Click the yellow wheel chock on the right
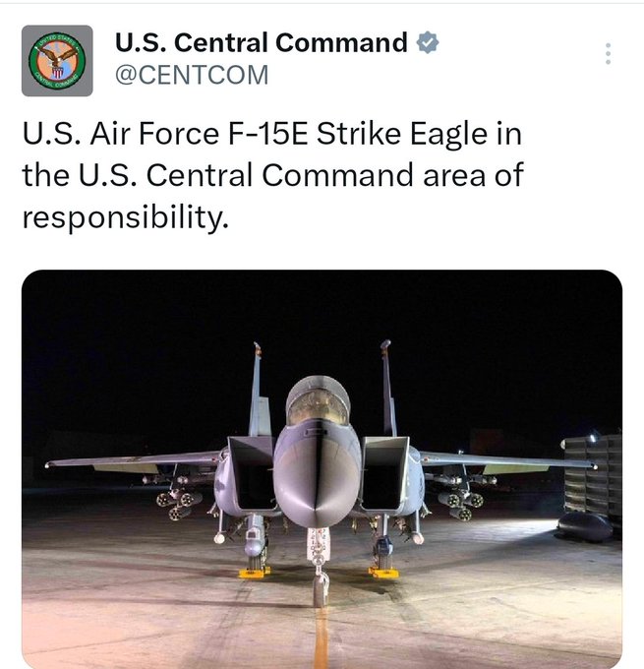 point(383,572)
